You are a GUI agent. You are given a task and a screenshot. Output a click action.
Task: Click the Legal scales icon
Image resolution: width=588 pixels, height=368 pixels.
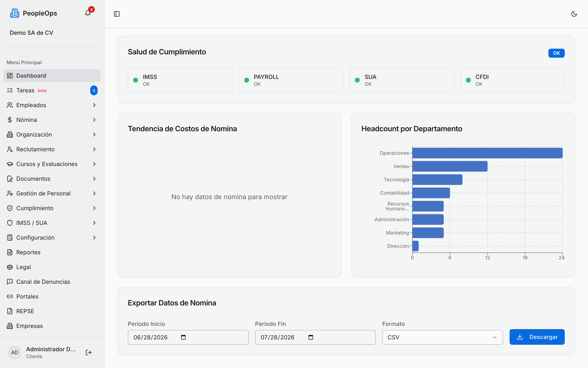pos(10,267)
